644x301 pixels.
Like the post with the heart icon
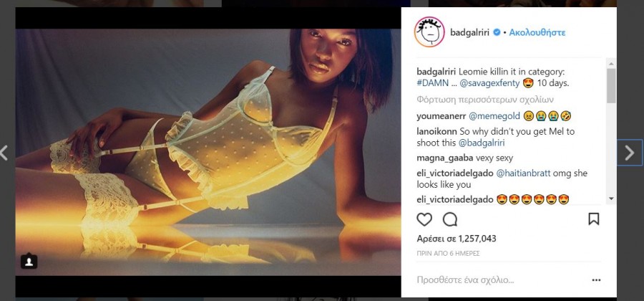coord(424,219)
